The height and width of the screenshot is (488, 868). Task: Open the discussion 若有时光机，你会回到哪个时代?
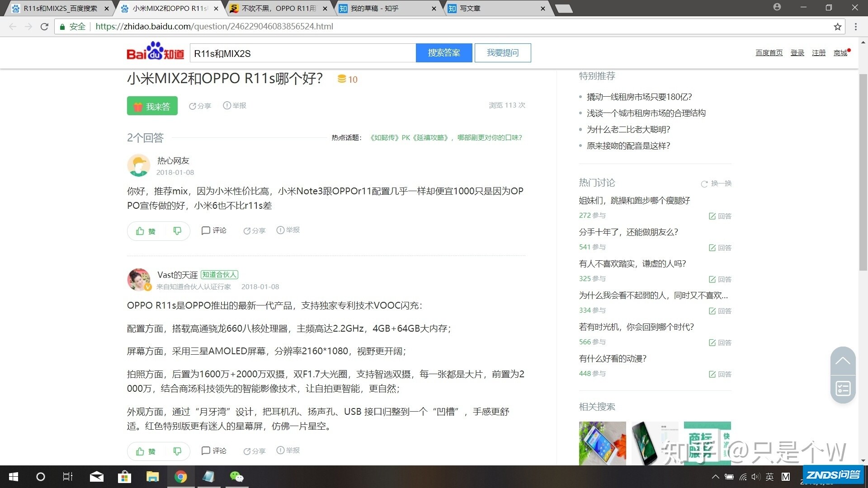click(x=636, y=327)
